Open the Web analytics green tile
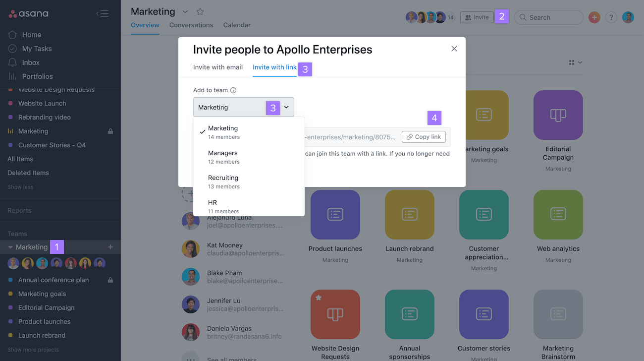This screenshot has width=644, height=361. coord(558,215)
